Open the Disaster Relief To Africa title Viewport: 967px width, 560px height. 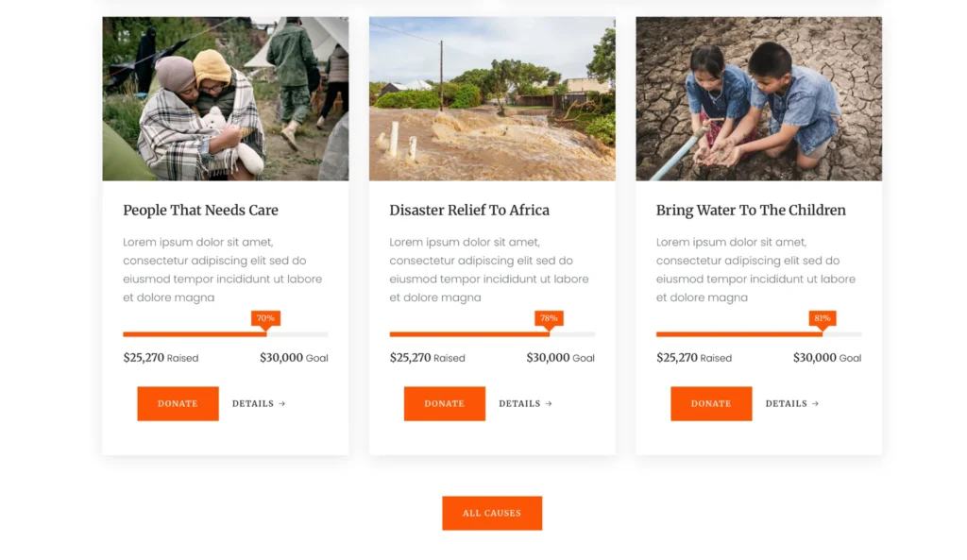(x=469, y=211)
